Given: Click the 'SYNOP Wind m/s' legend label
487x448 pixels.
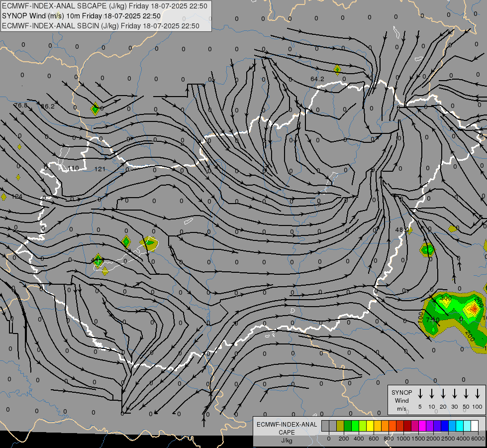Looking at the screenshot, I should [401, 400].
